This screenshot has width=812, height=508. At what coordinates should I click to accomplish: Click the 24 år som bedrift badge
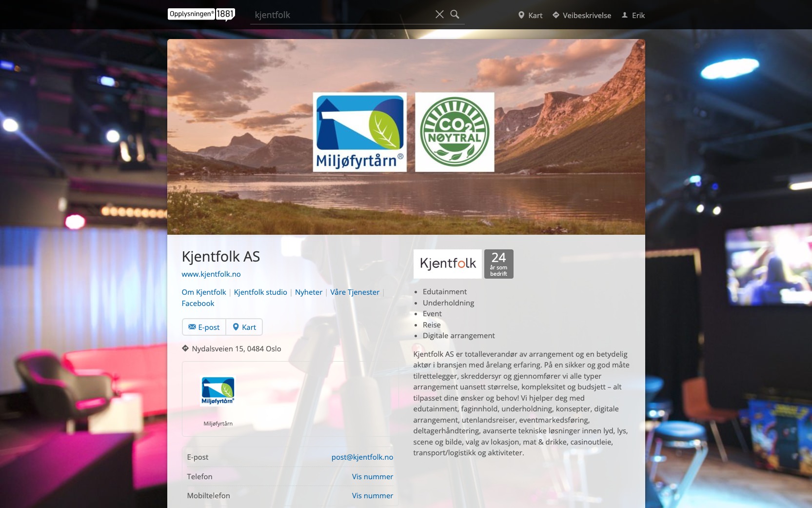pyautogui.click(x=499, y=264)
